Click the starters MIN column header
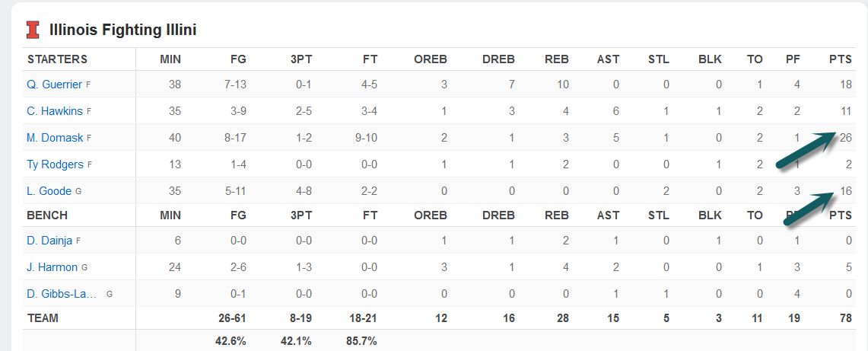The image size is (868, 351). click(x=170, y=59)
